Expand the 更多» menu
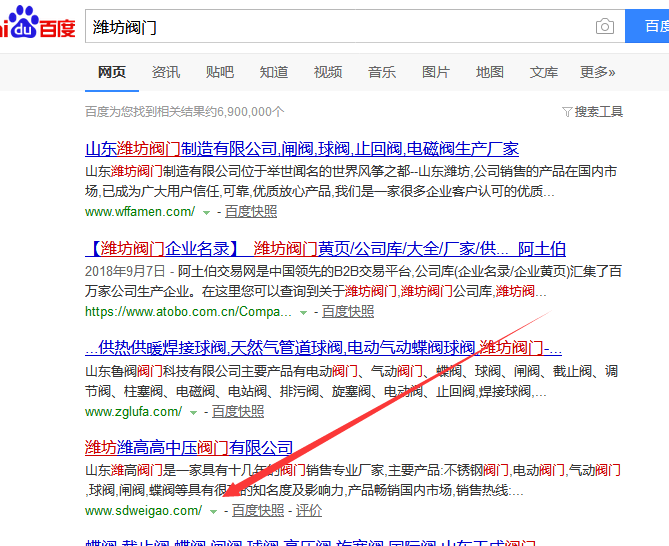This screenshot has width=669, height=546. (597, 72)
